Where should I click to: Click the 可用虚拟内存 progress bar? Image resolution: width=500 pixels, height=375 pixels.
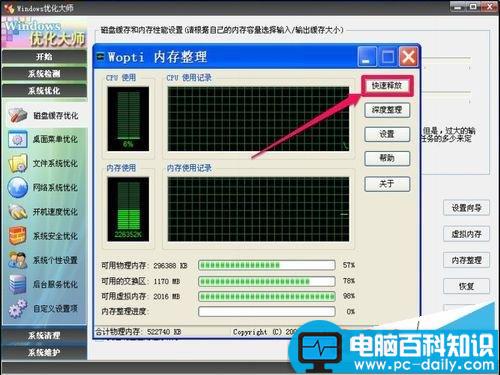coord(267,296)
